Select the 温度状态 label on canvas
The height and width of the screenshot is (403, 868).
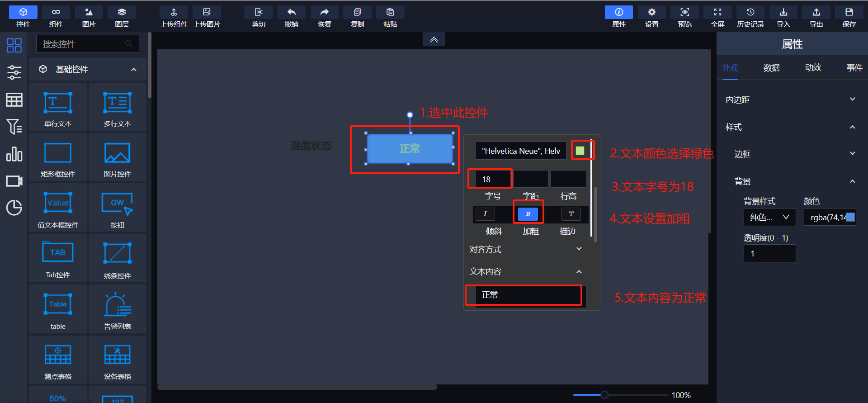coord(311,146)
